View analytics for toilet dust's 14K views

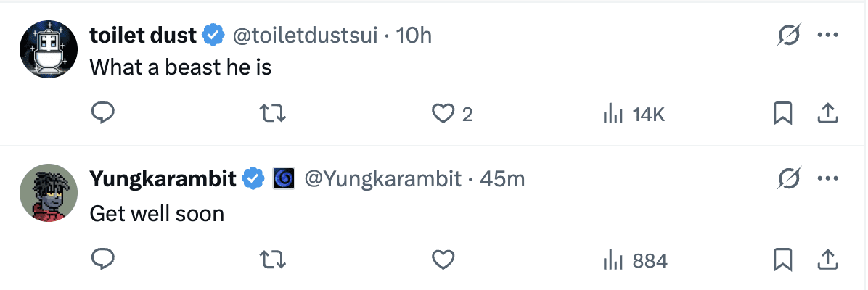634,114
